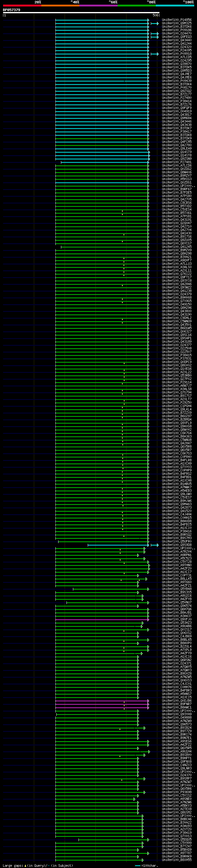Select hit UniRef100_O24371

click(x=176, y=663)
